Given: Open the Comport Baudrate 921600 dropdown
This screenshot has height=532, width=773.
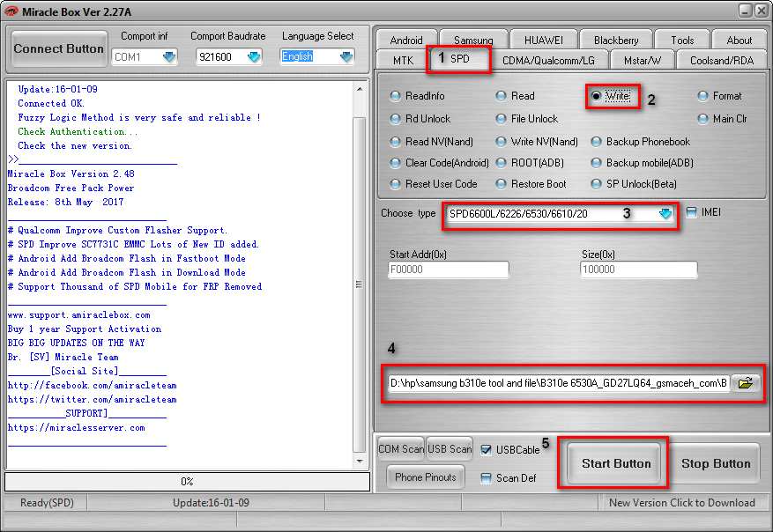Looking at the screenshot, I should [x=253, y=57].
